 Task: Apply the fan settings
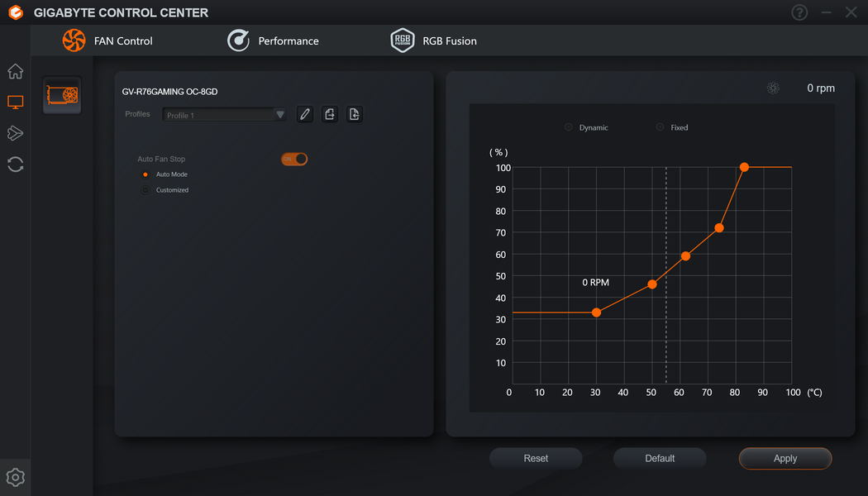point(785,458)
